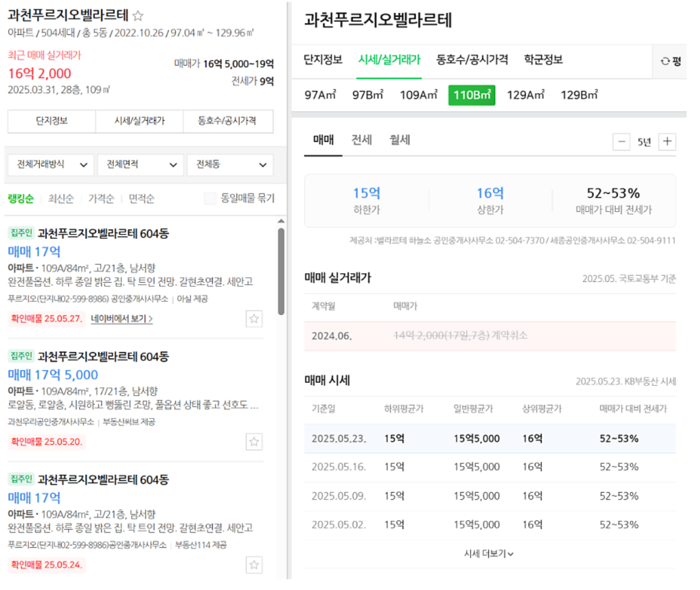Click the minus icon to shorten chart period
This screenshot has height=590, width=700.
click(x=622, y=141)
